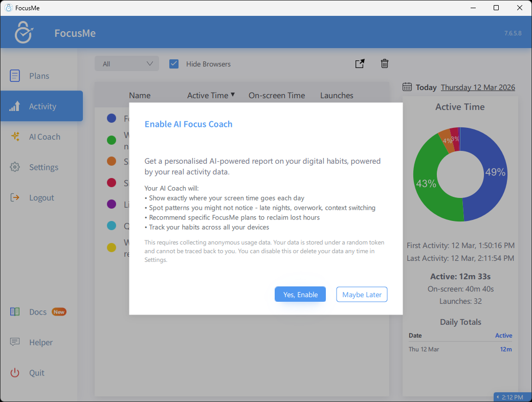Click the 'Launches: 32' summary text

460,301
